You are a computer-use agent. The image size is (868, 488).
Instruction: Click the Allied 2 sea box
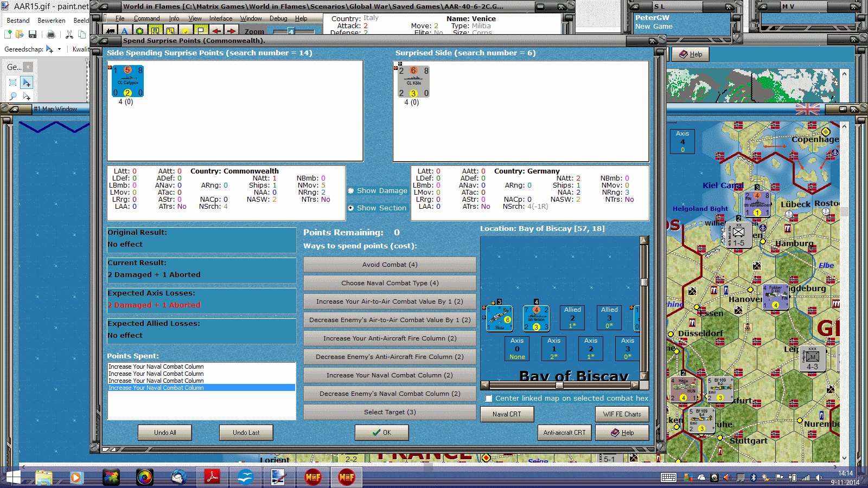pyautogui.click(x=572, y=318)
